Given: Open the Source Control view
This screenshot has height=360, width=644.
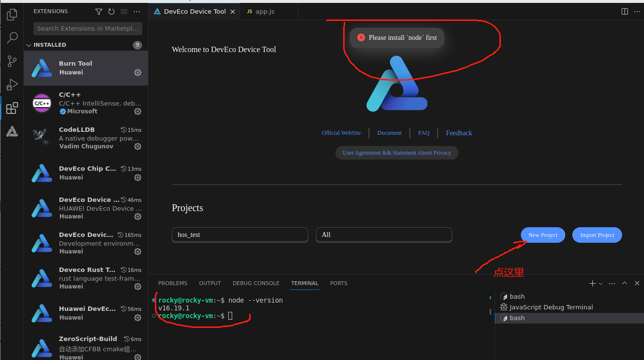Looking at the screenshot, I should click(x=12, y=61).
